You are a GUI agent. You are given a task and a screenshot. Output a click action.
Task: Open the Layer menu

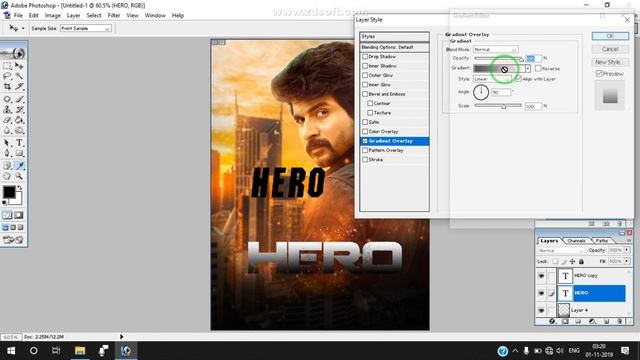[x=73, y=16]
